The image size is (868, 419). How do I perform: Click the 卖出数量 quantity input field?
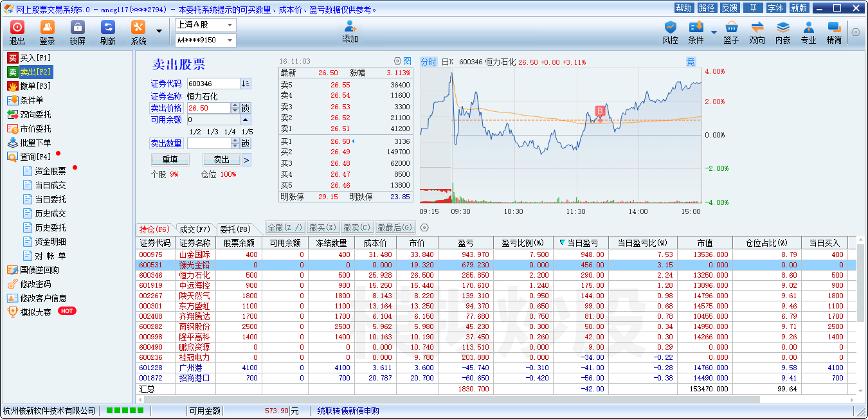tap(208, 143)
